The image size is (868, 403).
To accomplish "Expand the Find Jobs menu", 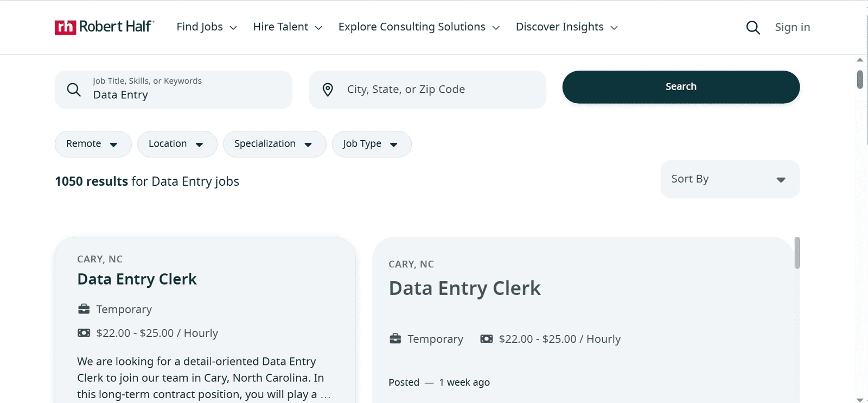I will (x=207, y=27).
